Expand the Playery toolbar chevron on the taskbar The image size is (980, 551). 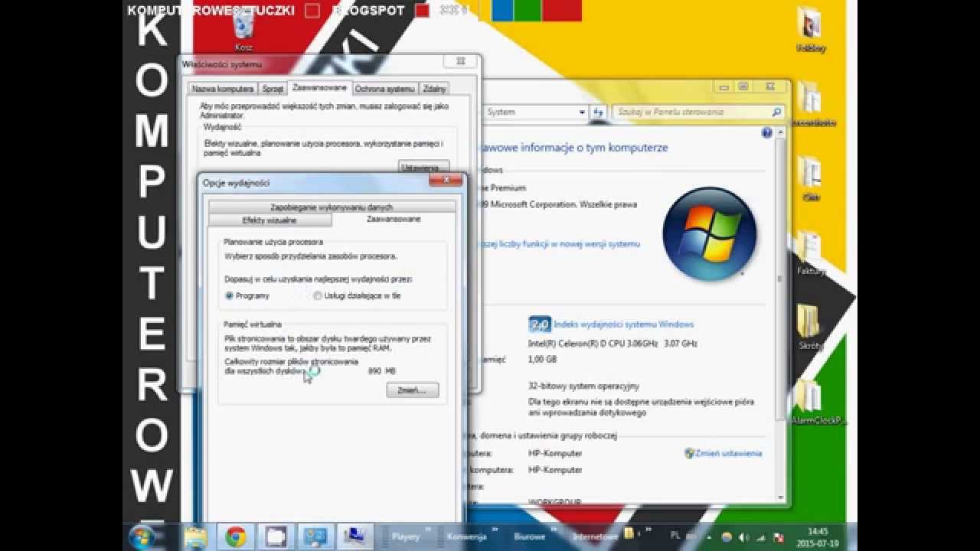pyautogui.click(x=428, y=530)
